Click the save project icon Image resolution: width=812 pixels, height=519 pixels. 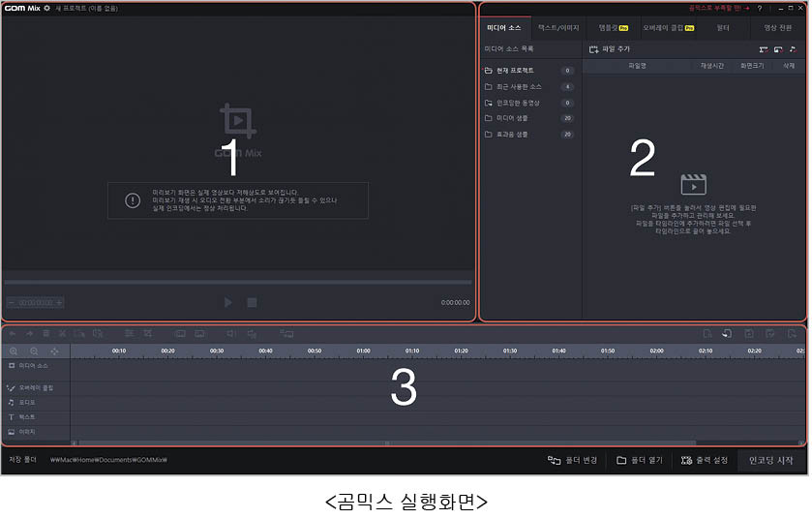pyautogui.click(x=751, y=334)
